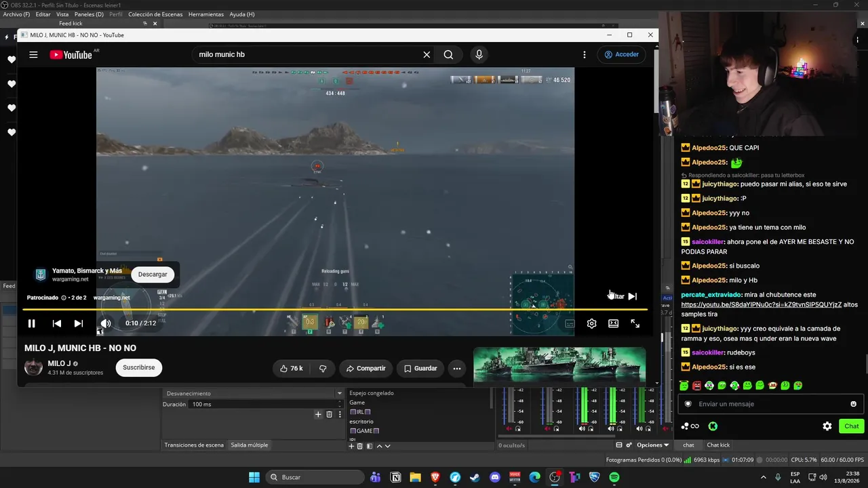868x488 pixels.
Task: Open the Paneles (D) menu
Action: (x=89, y=14)
